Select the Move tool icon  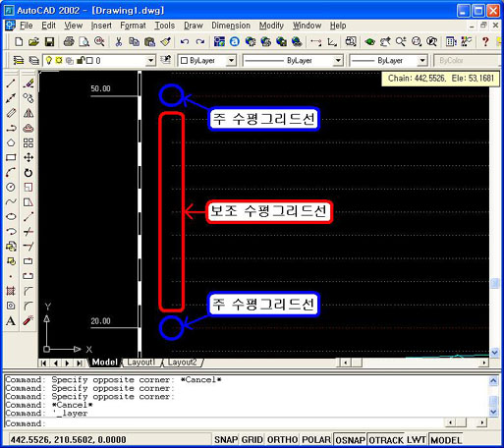pos(28,157)
